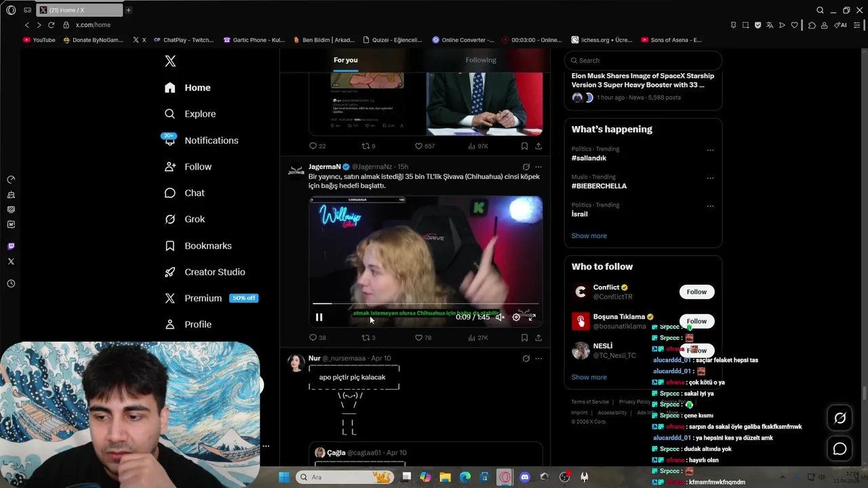The width and height of the screenshot is (868, 488).
Task: Bookmark the post with 97K views
Action: [524, 146]
